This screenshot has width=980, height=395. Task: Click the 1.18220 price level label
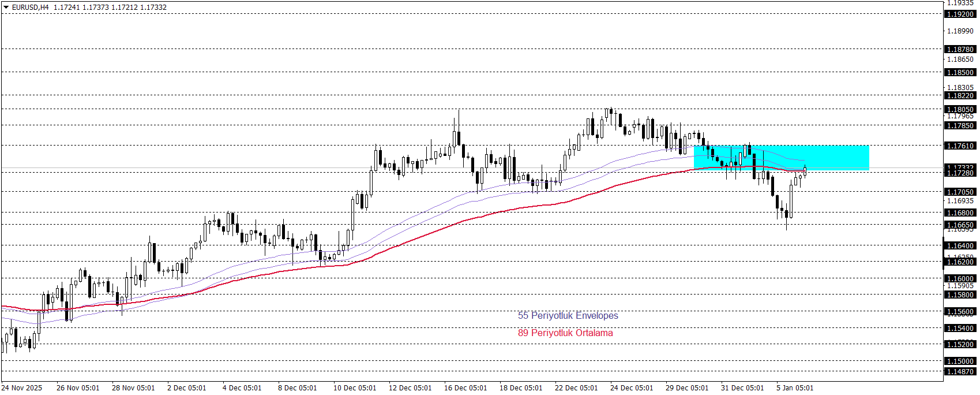pos(960,96)
